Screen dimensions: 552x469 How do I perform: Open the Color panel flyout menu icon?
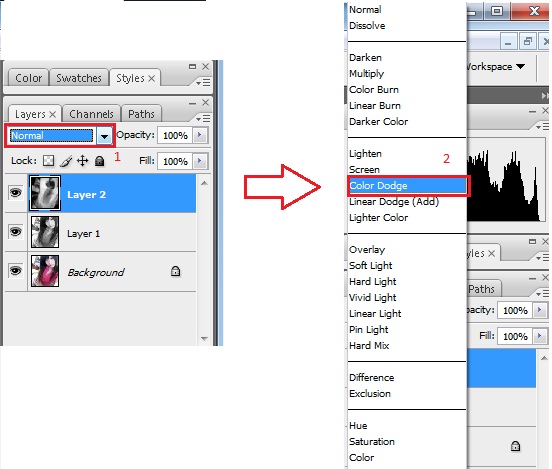[x=203, y=82]
